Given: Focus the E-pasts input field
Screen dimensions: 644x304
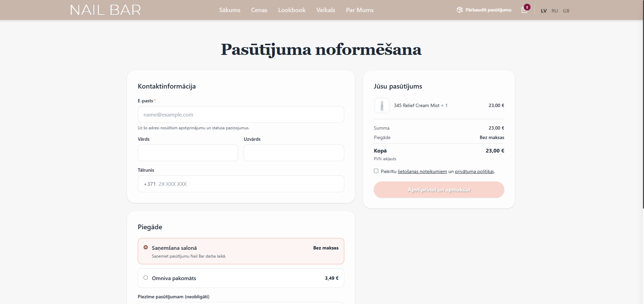Looking at the screenshot, I should click(241, 114).
